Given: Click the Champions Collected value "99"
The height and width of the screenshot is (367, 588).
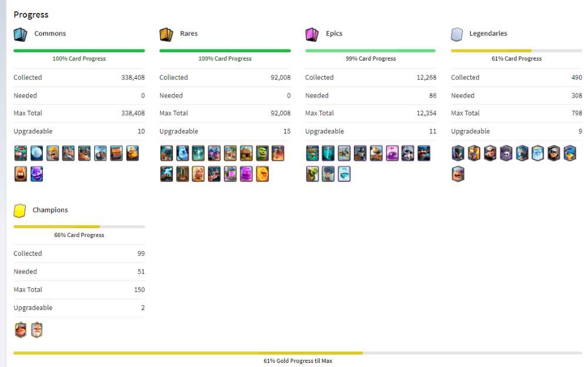Looking at the screenshot, I should click(141, 253).
